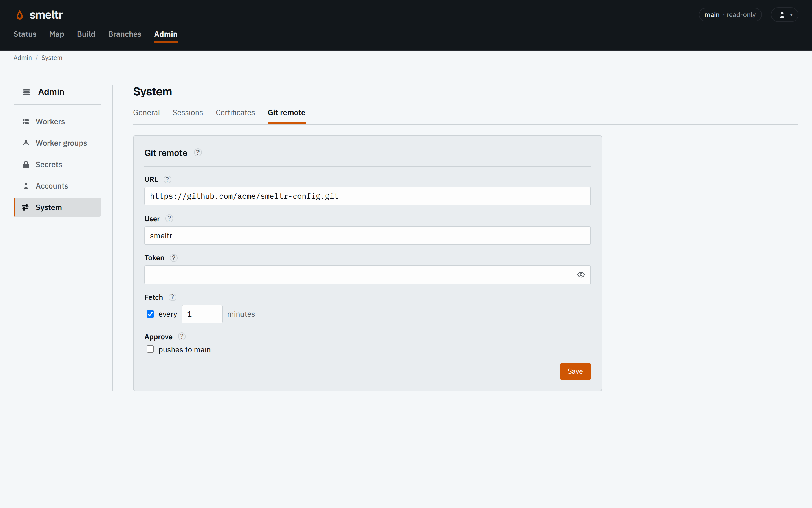812x508 pixels.
Task: Click the 'every' checkbox label
Action: [167, 314]
